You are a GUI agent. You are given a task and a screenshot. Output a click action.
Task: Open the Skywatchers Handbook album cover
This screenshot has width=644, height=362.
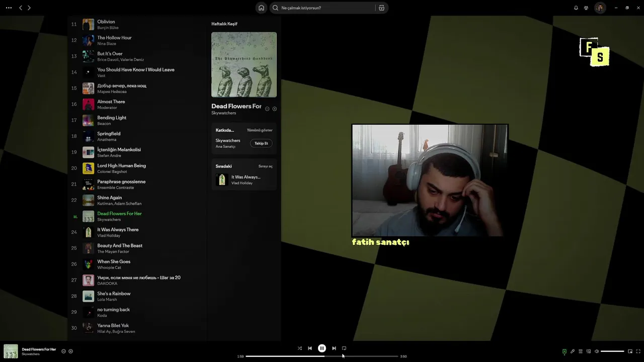pos(244,64)
